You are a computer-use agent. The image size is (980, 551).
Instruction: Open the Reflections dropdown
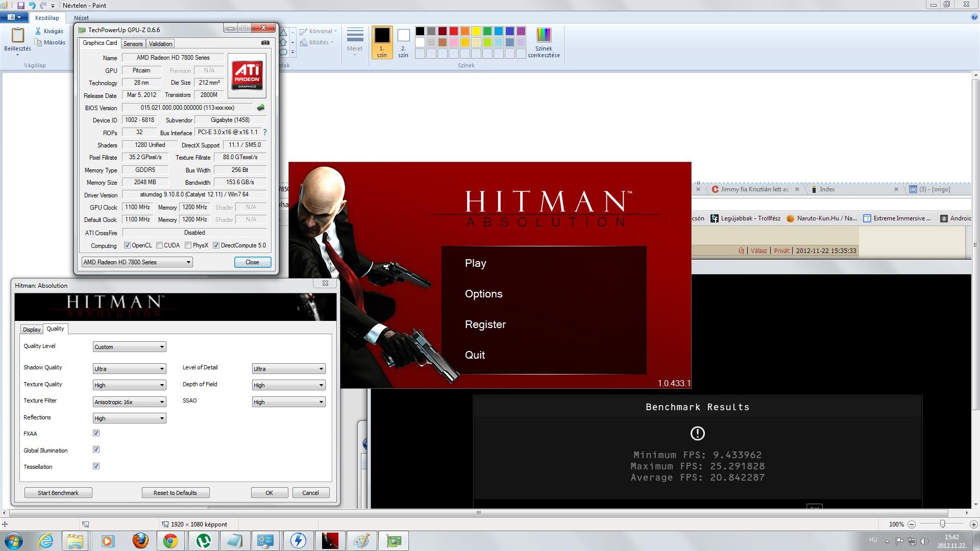click(130, 418)
